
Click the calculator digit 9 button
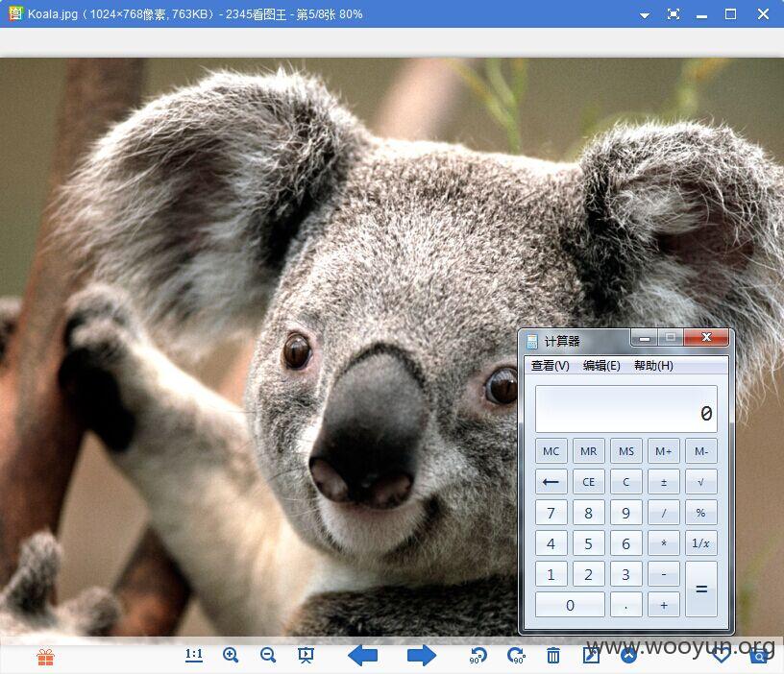coord(626,513)
